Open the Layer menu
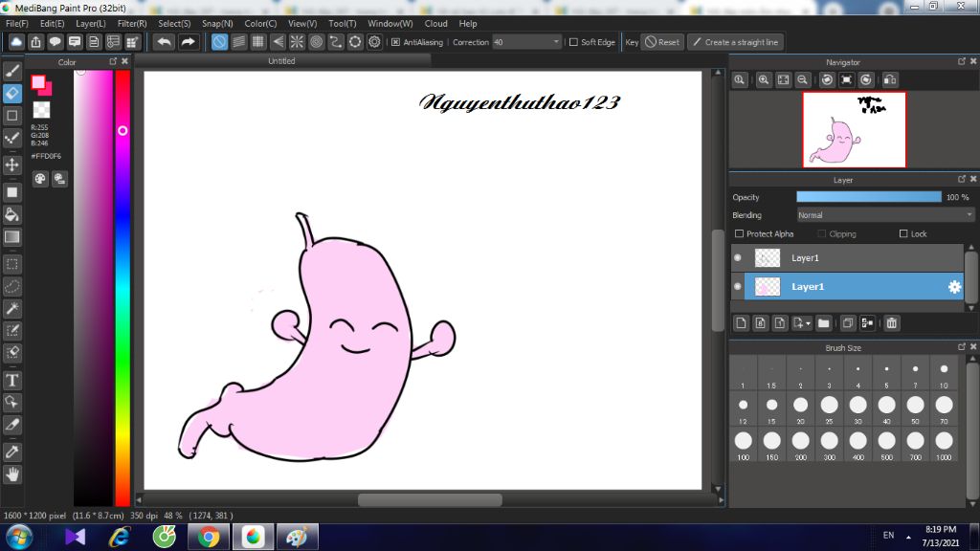The width and height of the screenshot is (980, 551). (x=91, y=23)
